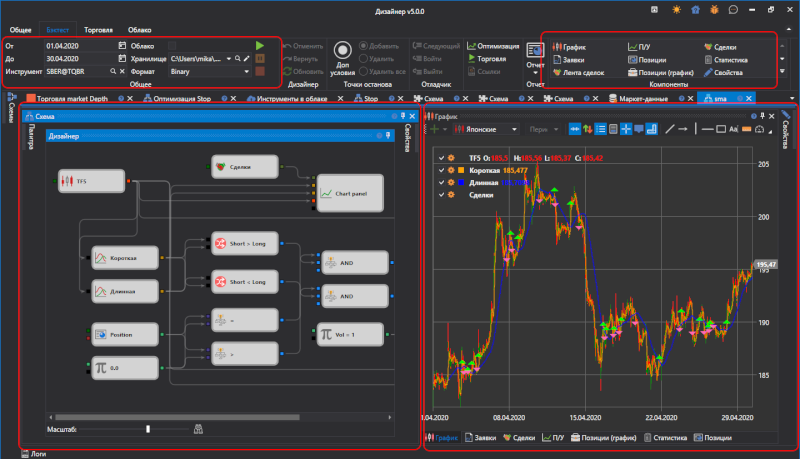Viewport: 800px width, 459px height.
Task: Switch to Облако ribbon tab
Action: [139, 30]
